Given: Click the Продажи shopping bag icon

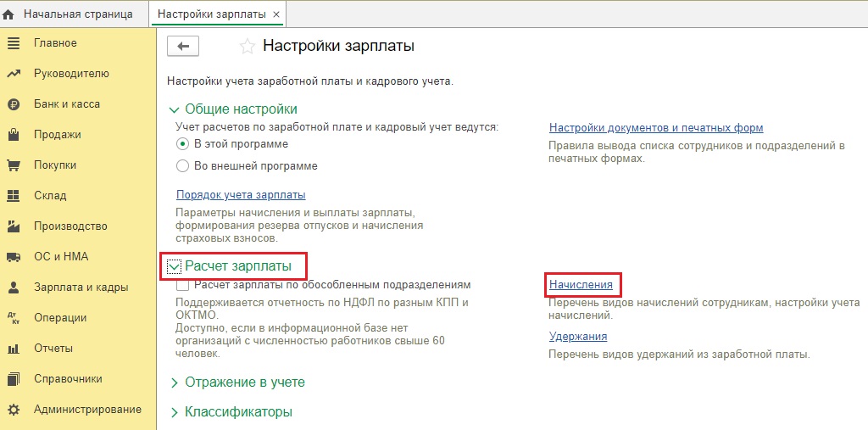Looking at the screenshot, I should (13, 135).
